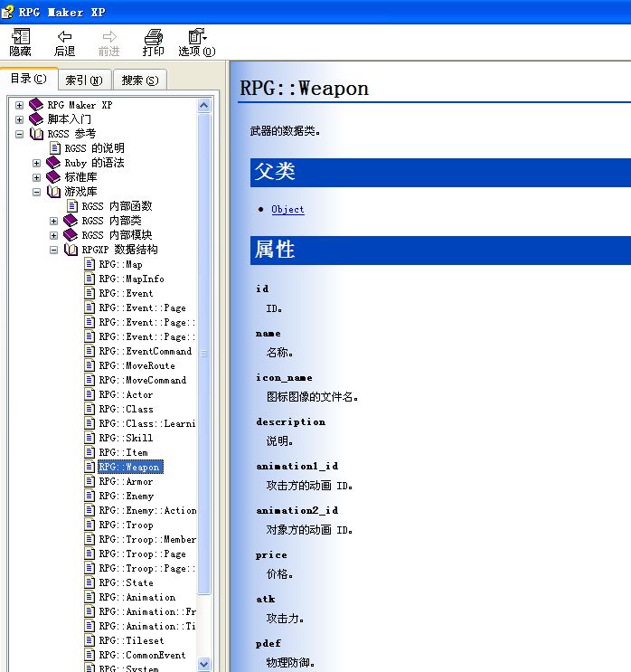The height and width of the screenshot is (672, 631).
Task: Switch to the 目录(C) contents tab
Action: tap(28, 79)
